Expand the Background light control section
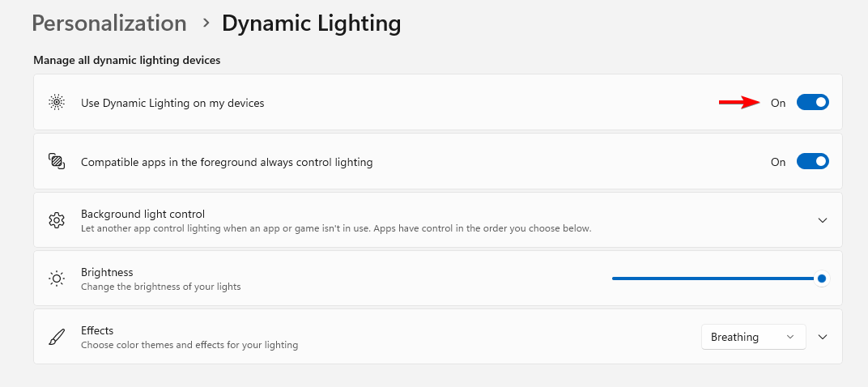The image size is (868, 387). click(823, 220)
